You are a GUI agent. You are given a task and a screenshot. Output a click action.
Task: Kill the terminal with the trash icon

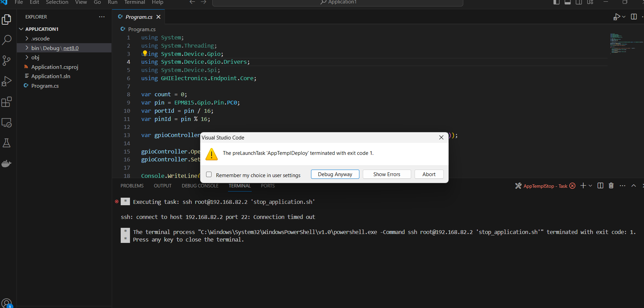611,186
